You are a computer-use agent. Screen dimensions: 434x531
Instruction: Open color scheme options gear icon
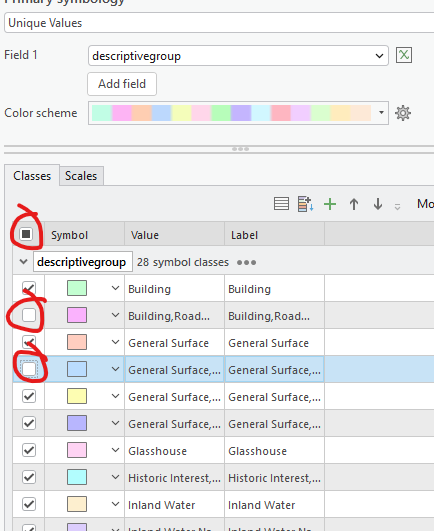(x=403, y=113)
